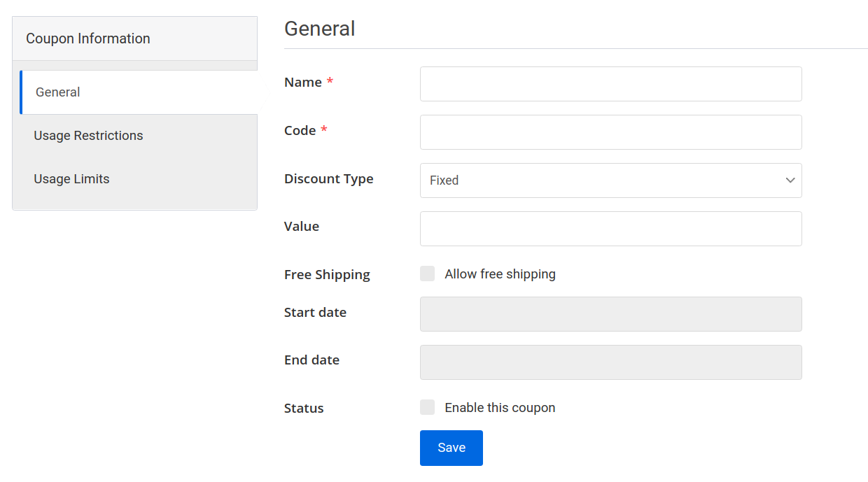This screenshot has width=868, height=482.
Task: Click inside the coupon Name field
Action: click(x=609, y=84)
